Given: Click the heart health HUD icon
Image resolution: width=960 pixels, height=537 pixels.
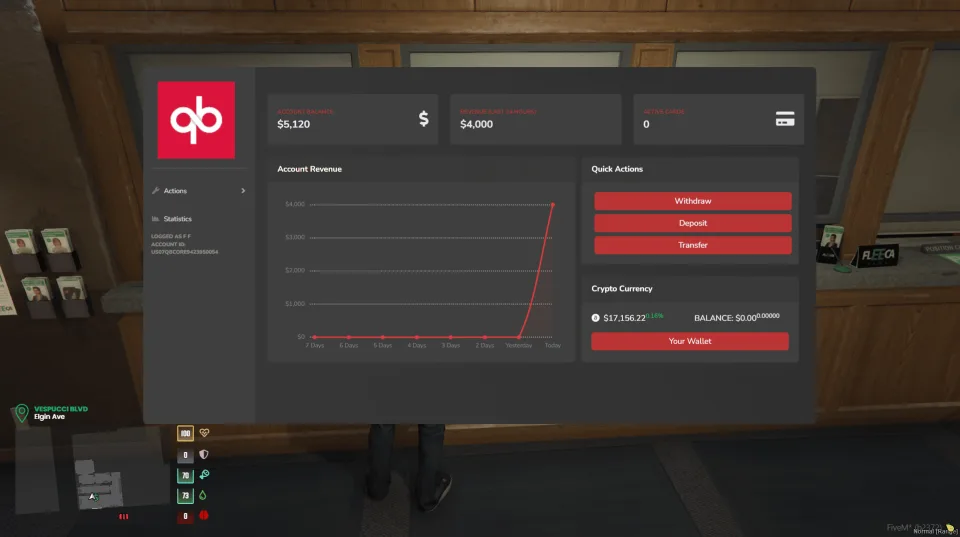Looking at the screenshot, I should click(x=204, y=433).
